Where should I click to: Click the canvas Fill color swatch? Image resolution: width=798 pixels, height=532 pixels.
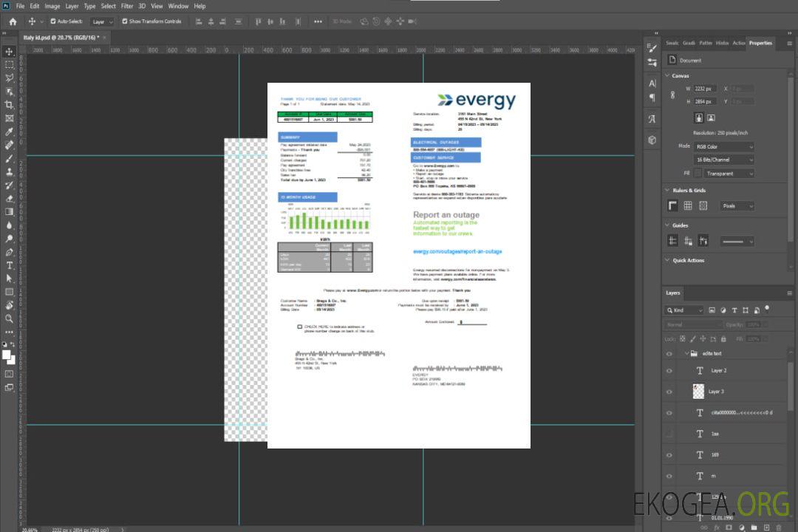[x=698, y=174]
